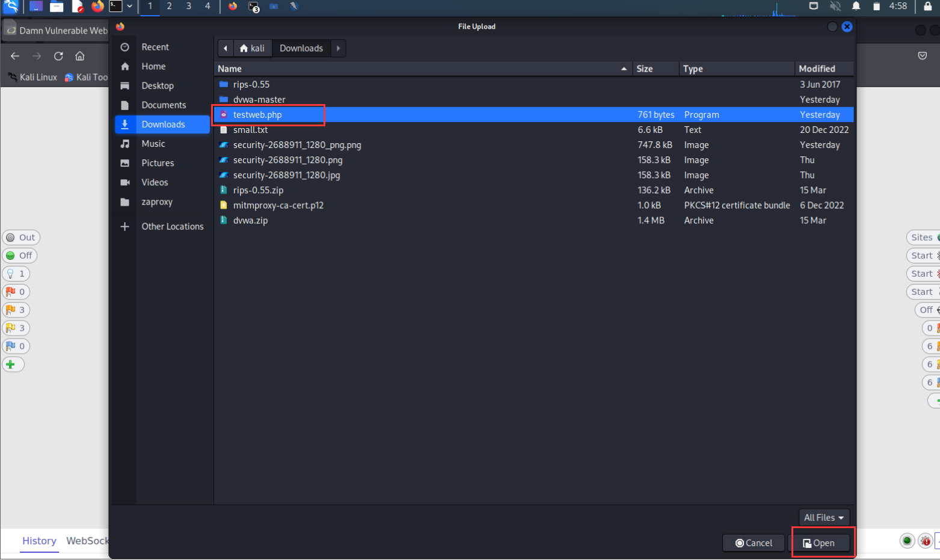This screenshot has width=940, height=560.
Task: Open the terminal launcher in the panel
Action: [x=116, y=6]
